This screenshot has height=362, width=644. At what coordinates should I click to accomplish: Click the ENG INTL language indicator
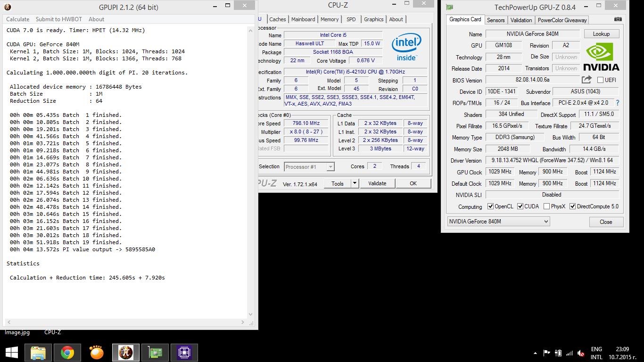click(596, 353)
